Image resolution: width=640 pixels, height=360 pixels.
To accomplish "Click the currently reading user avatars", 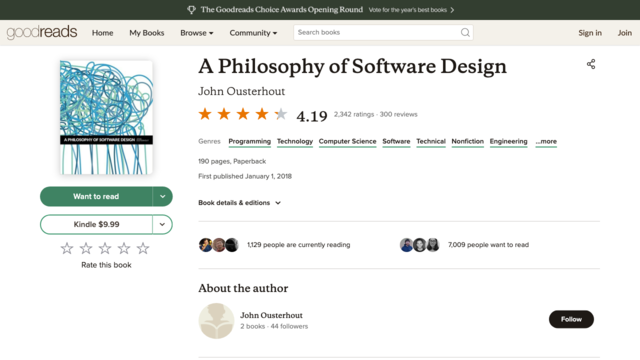I will pyautogui.click(x=219, y=245).
